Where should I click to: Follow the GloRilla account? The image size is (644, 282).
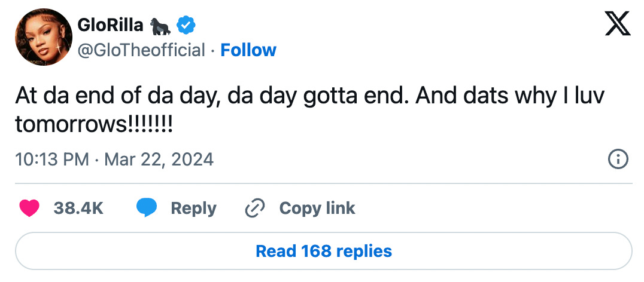pos(248,50)
